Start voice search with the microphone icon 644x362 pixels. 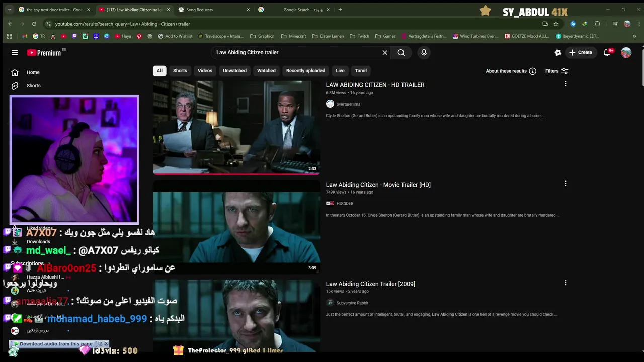tap(424, 52)
